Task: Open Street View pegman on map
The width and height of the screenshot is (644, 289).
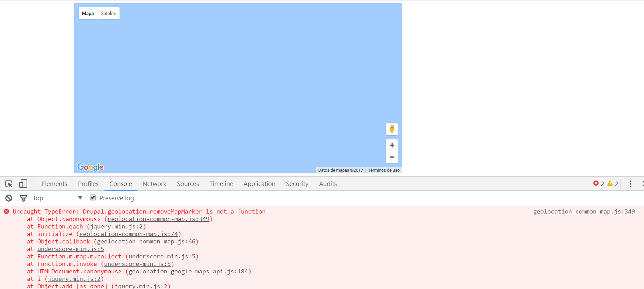Action: [392, 129]
